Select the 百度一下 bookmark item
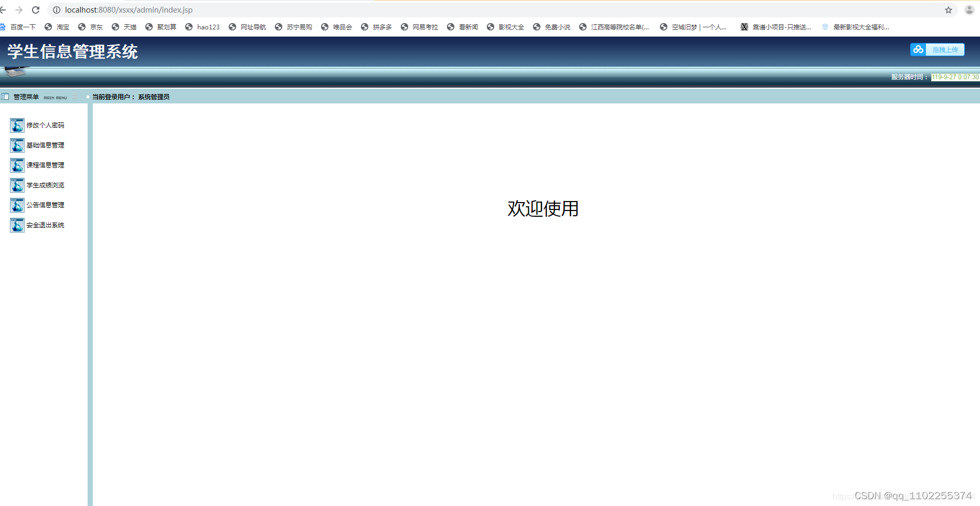980x506 pixels. point(23,27)
